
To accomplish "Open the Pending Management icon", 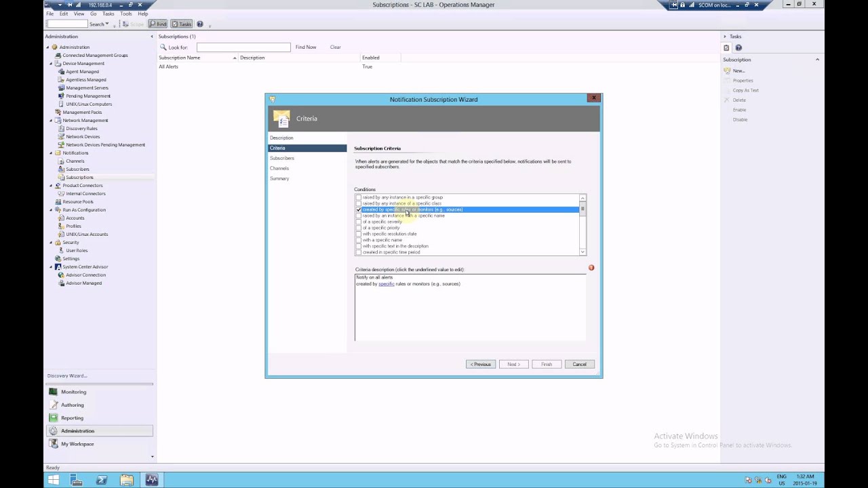I will point(62,96).
